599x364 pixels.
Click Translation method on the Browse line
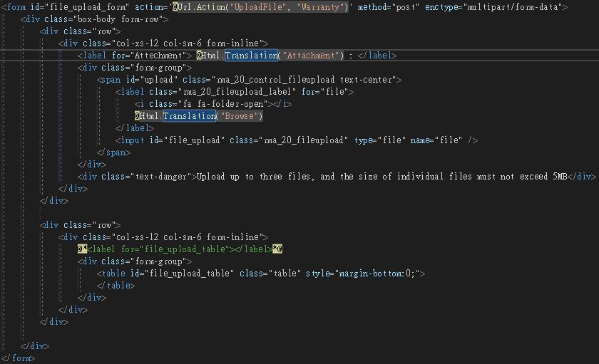(x=190, y=116)
